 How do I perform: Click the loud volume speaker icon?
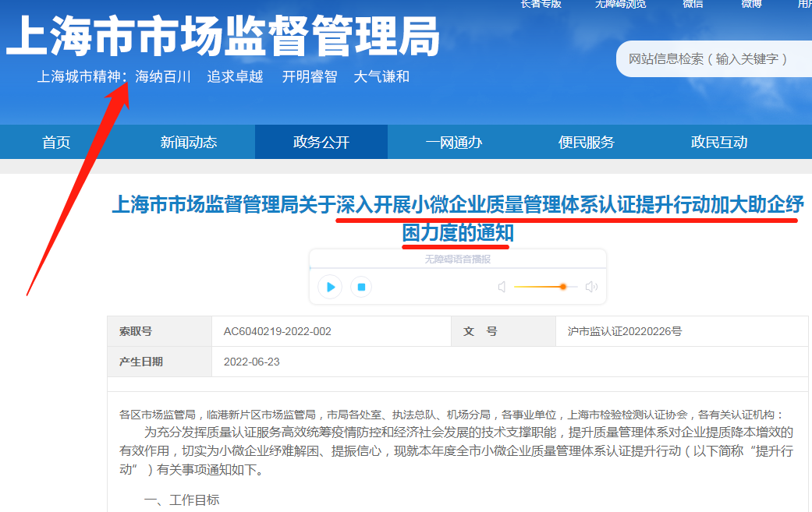(591, 287)
